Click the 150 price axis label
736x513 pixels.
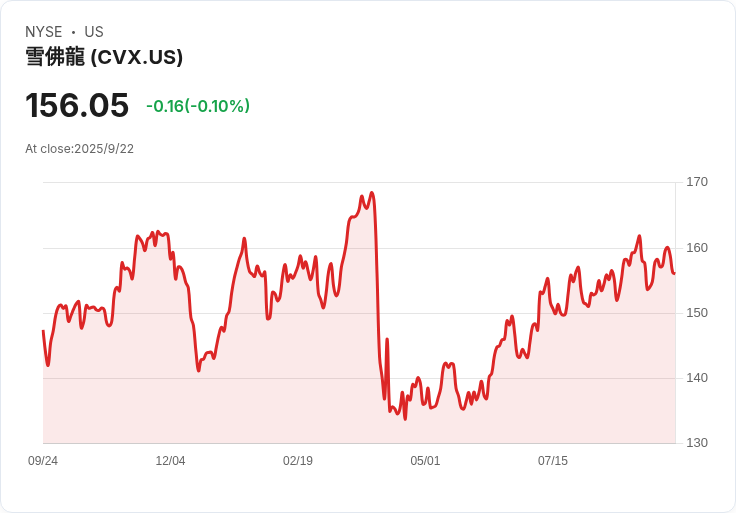tap(697, 313)
